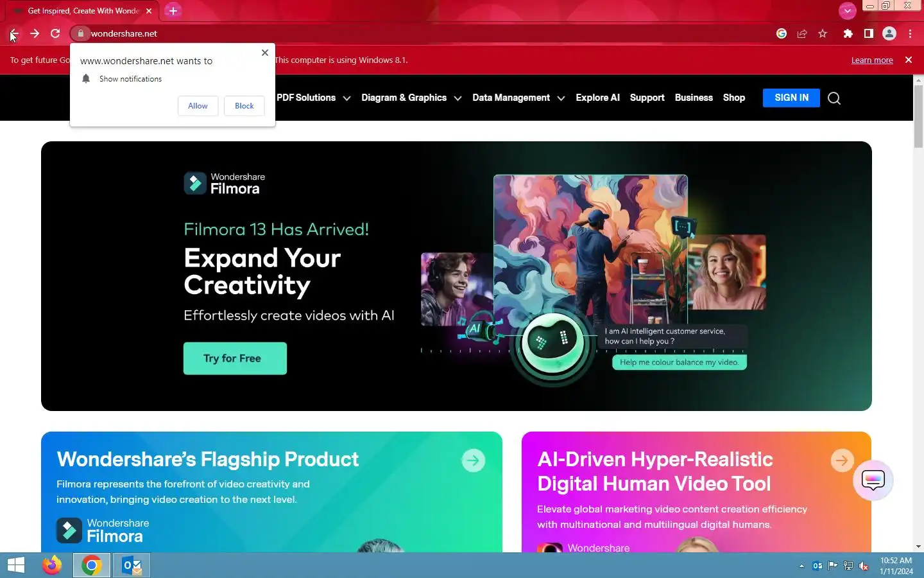Image resolution: width=924 pixels, height=578 pixels.
Task: Expand the PDF Solutions chevron
Action: coord(346,98)
